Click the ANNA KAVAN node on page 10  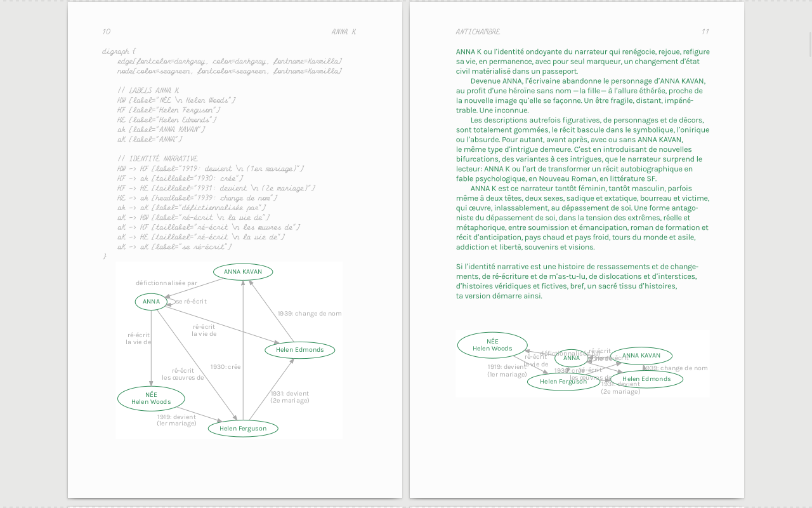coord(243,272)
